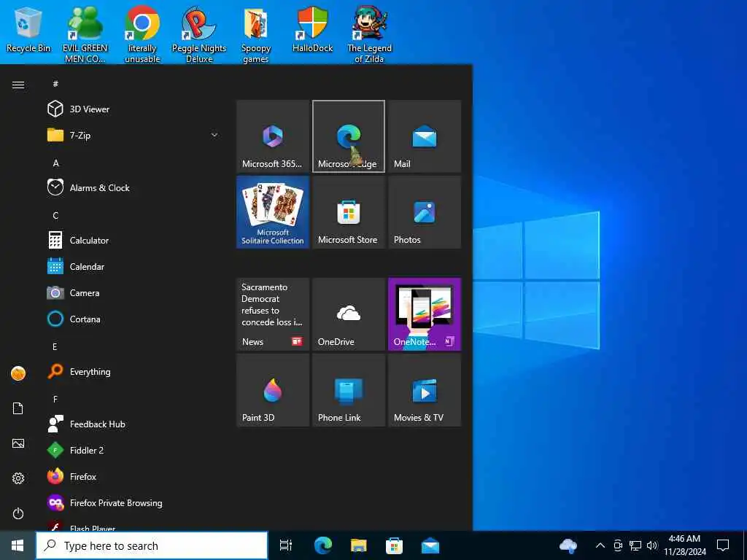
Task: Open Microsoft Solitaire Collection tile
Action: click(x=273, y=212)
